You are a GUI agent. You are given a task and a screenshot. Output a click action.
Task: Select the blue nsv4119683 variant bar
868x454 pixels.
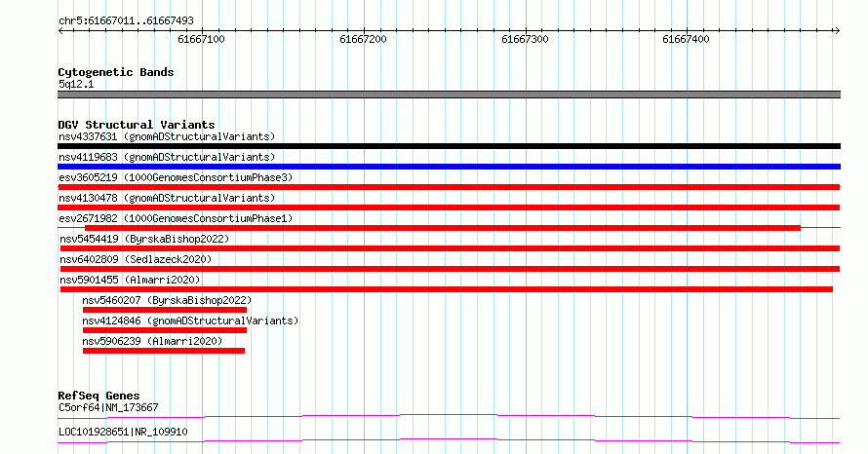click(x=449, y=167)
